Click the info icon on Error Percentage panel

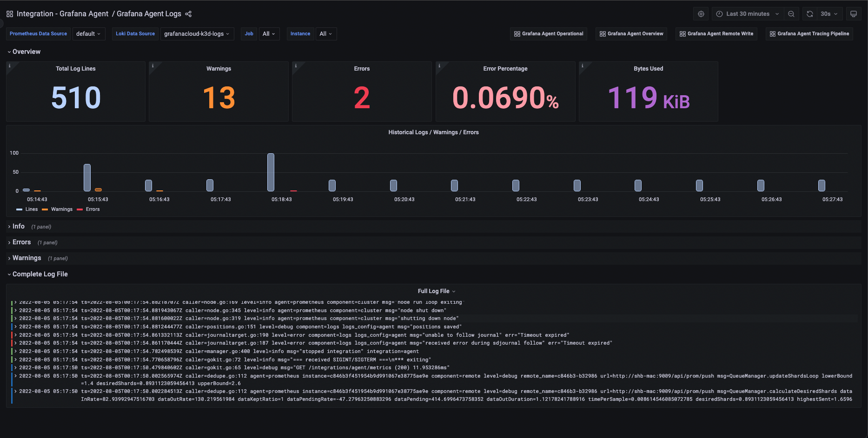[x=439, y=65]
